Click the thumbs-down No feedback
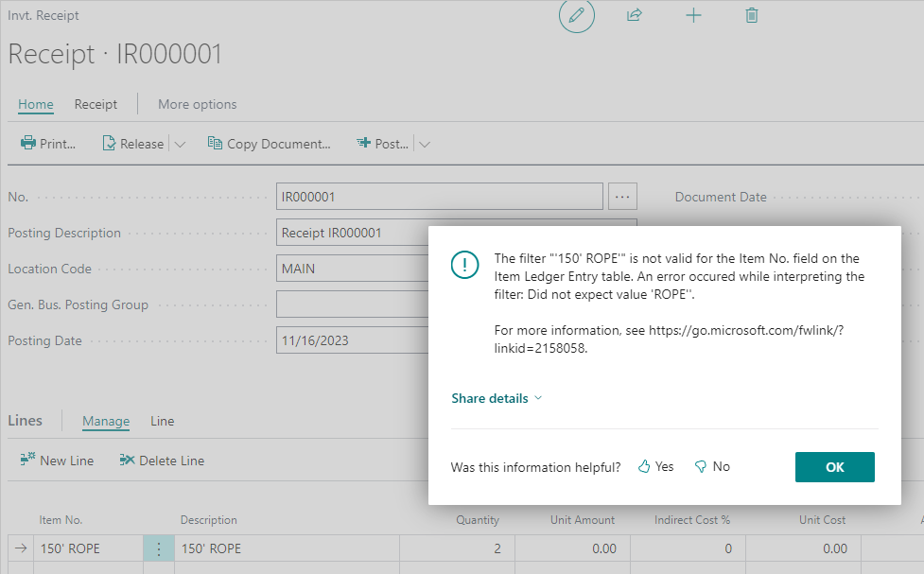 712,467
